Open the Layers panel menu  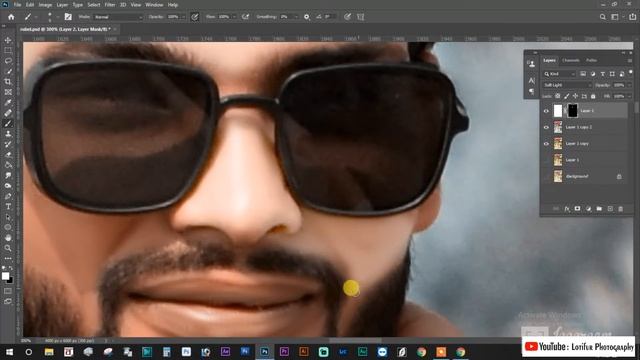pos(630,60)
